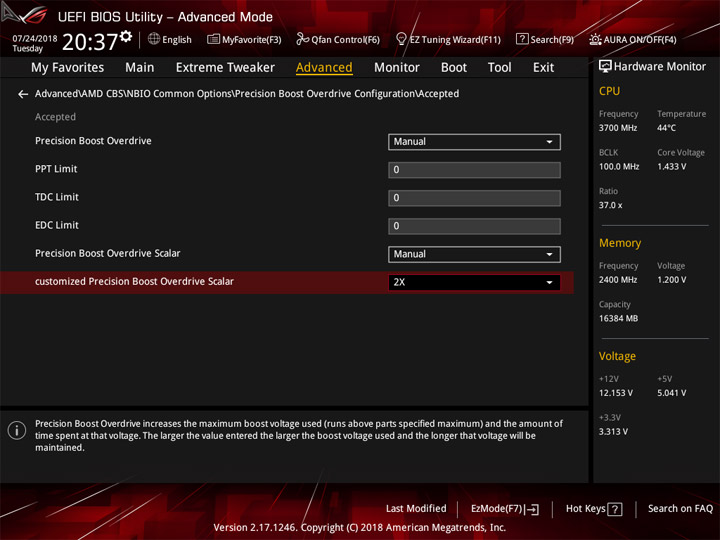Viewport: 720px width, 540px height.
Task: Open clock settings gear icon
Action: point(126,36)
